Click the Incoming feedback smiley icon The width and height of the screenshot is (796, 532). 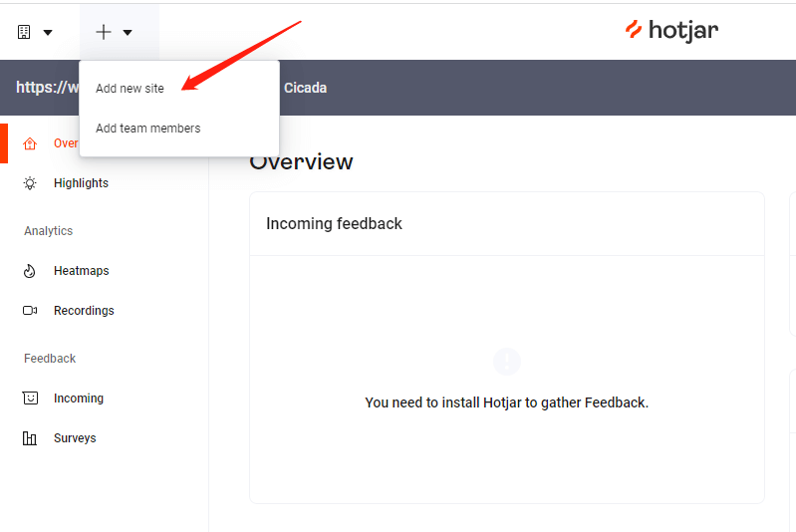tap(31, 398)
